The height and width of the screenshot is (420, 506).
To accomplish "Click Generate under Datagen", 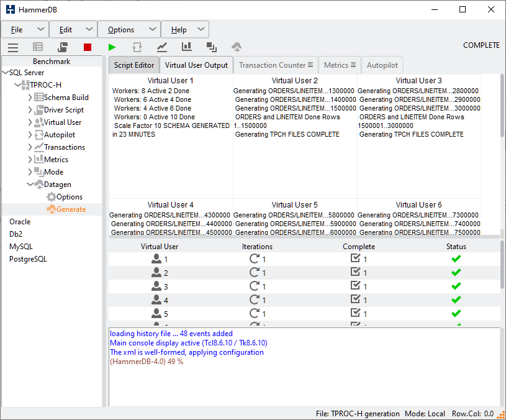I will pyautogui.click(x=71, y=209).
